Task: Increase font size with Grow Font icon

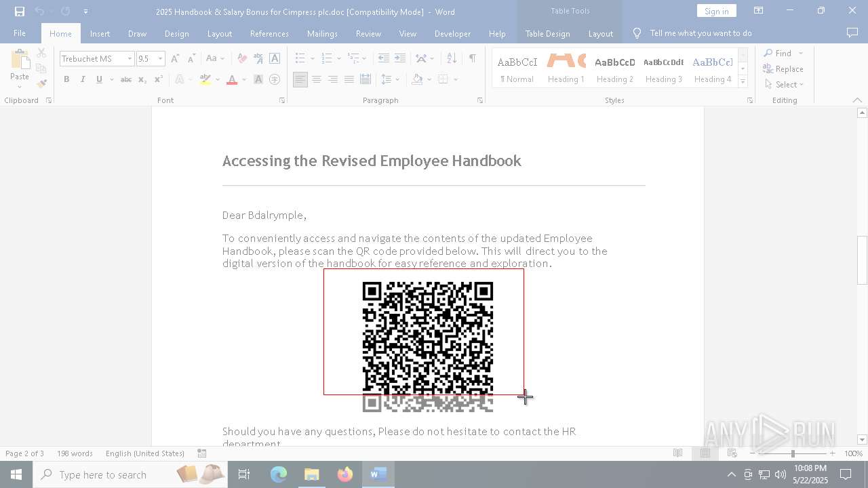Action: pos(175,59)
